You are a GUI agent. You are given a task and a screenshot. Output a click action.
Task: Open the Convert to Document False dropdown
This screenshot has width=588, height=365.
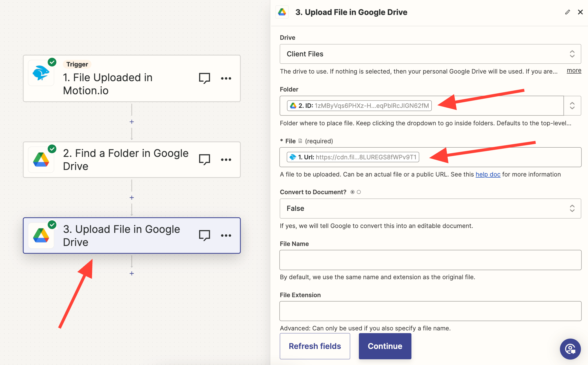pos(430,208)
